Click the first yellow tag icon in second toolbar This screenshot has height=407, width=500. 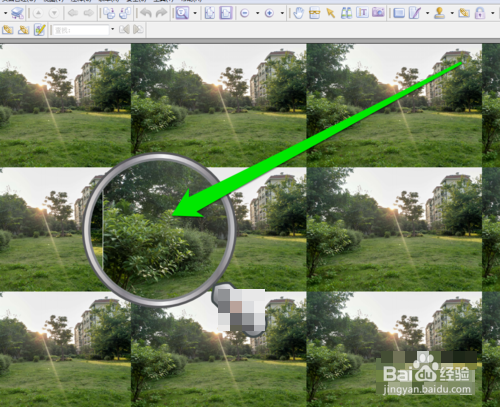[7, 30]
